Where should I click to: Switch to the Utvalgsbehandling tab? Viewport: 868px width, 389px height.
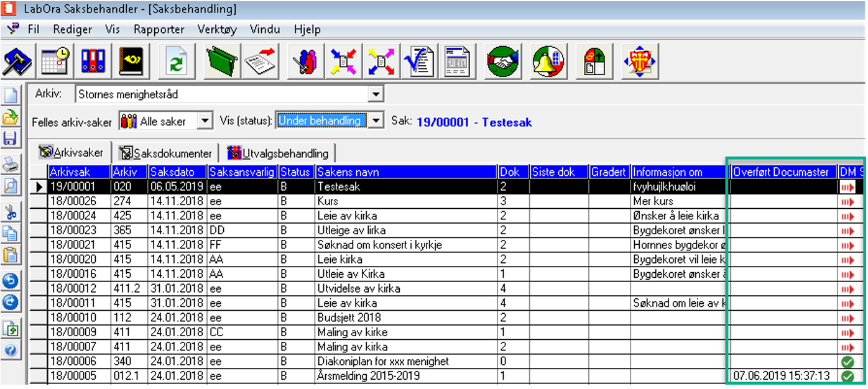[277, 153]
